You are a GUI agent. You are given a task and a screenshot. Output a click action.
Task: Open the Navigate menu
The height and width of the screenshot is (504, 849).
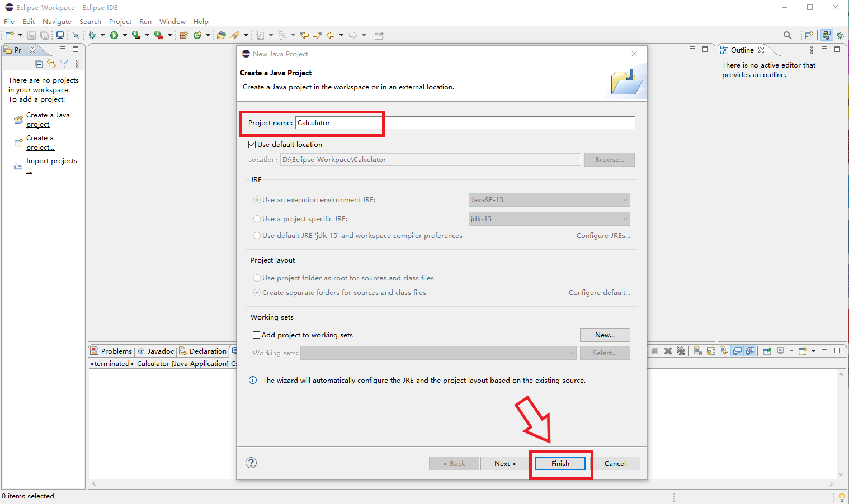point(56,22)
